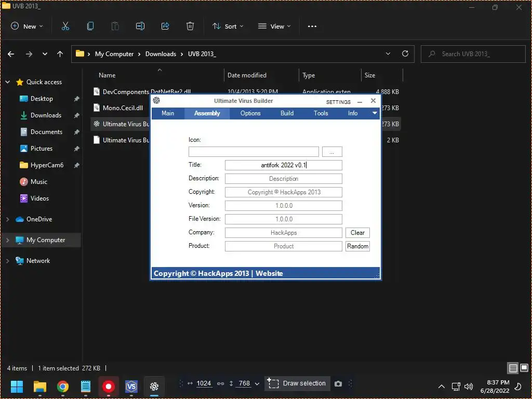Expand recent locations chevron
Screen dimensions: 532x399
tap(45, 54)
